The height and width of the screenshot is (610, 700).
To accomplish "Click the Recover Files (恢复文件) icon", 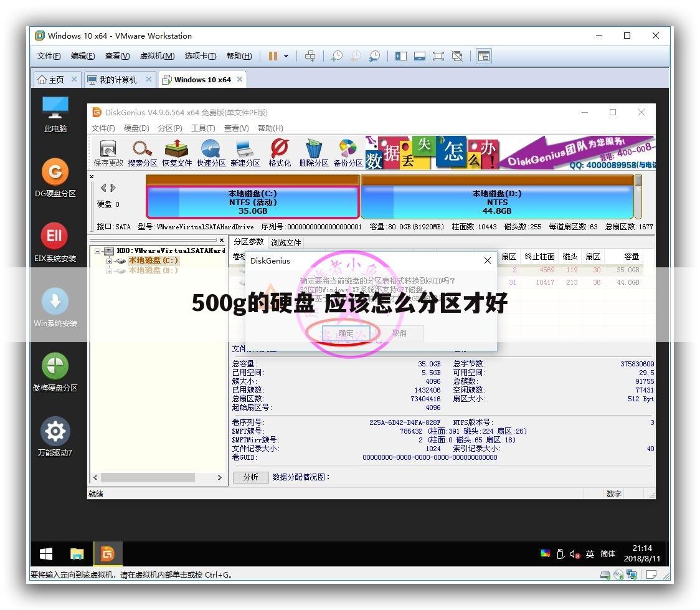I will pyautogui.click(x=177, y=154).
